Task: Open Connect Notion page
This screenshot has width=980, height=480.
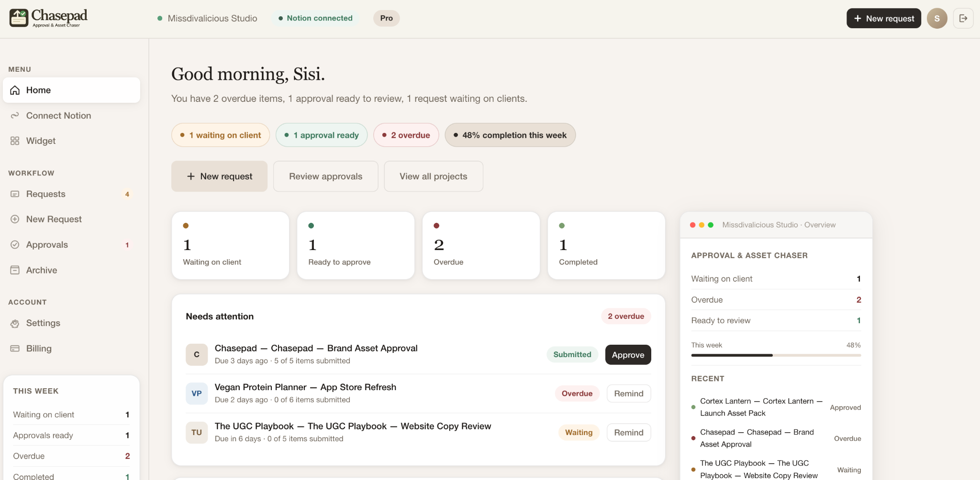Action: click(71, 115)
